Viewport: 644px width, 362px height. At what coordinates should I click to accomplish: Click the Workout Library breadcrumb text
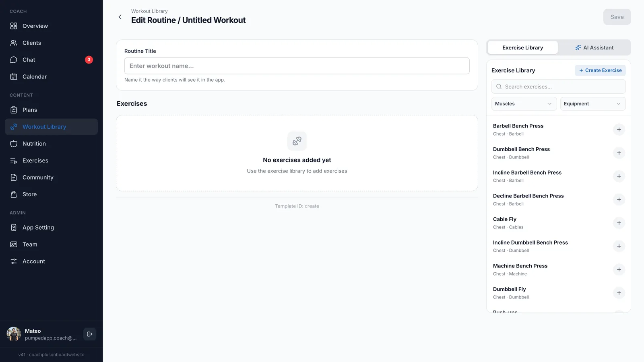(x=149, y=11)
